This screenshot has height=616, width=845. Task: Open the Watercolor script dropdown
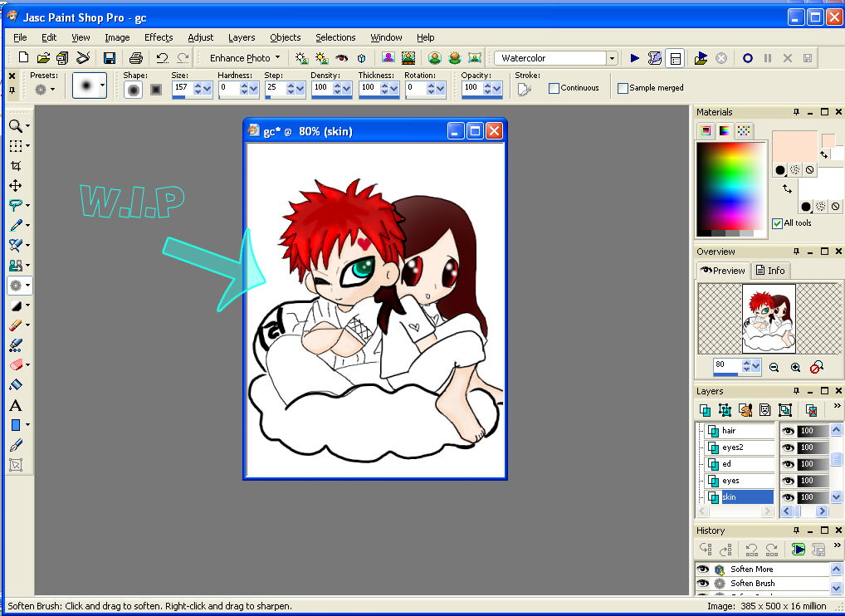[612, 58]
